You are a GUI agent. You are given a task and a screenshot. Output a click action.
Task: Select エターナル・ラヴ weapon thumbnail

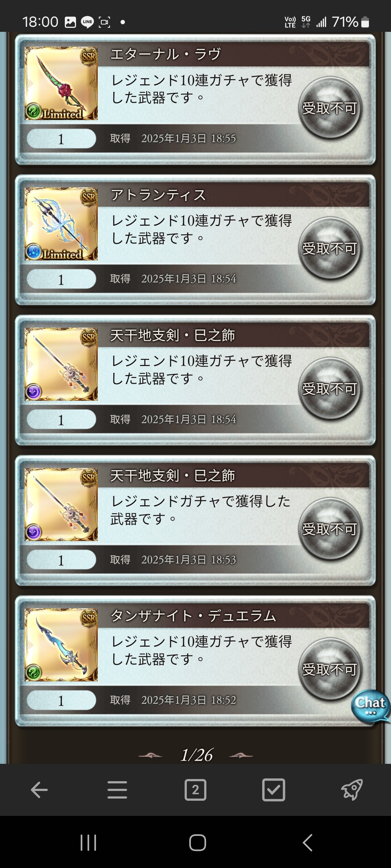(61, 83)
